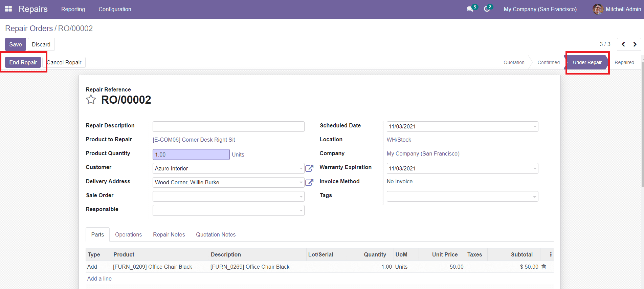The image size is (644, 289).
Task: Click the Repair Description input field
Action: (x=228, y=126)
